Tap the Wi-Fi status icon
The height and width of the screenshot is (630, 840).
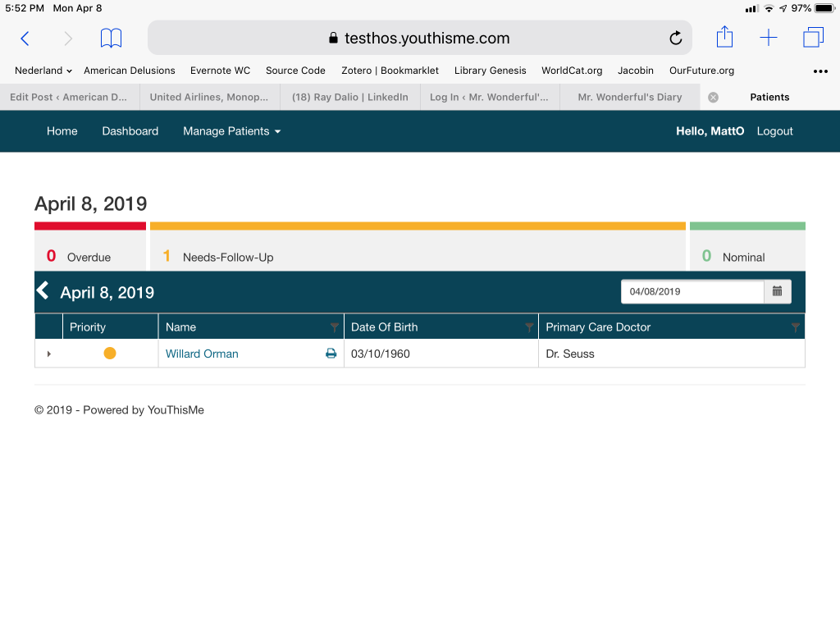[769, 8]
